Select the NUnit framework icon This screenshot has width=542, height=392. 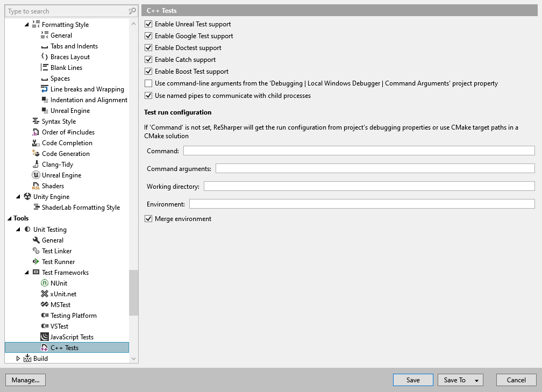click(45, 283)
